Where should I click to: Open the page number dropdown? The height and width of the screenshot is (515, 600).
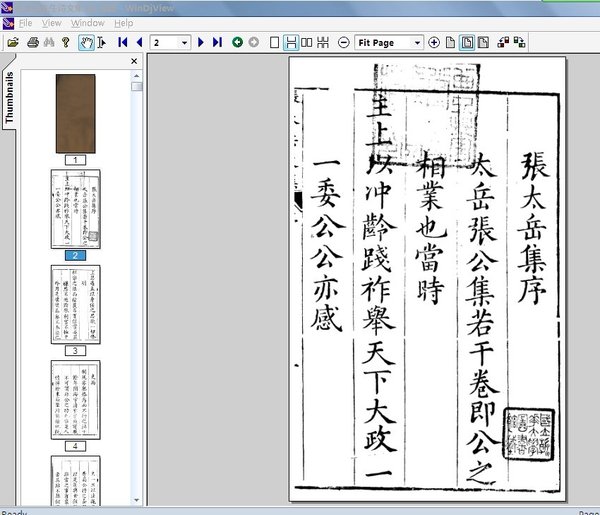pos(183,43)
